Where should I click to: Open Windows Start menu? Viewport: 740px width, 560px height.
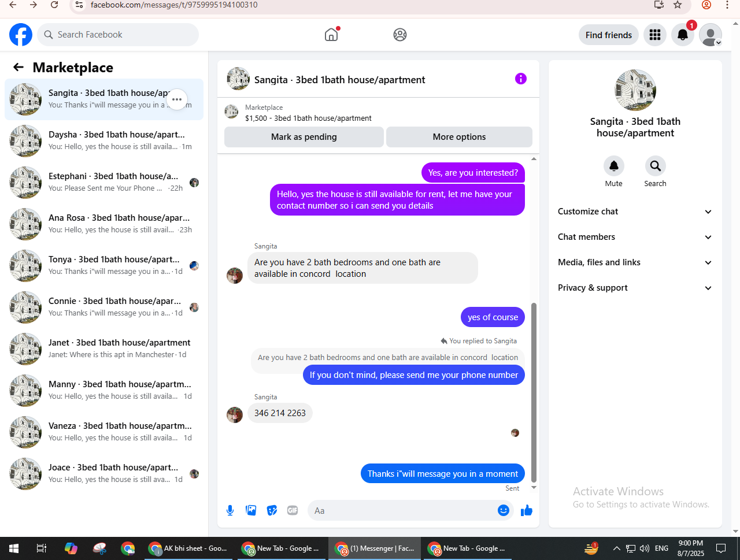[x=14, y=548]
